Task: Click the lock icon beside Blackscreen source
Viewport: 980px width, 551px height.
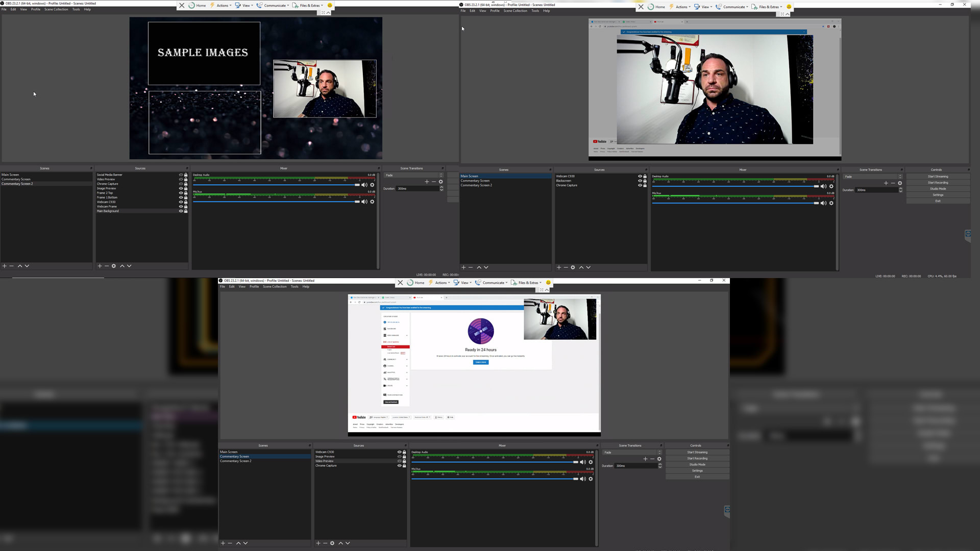Action: coord(645,181)
